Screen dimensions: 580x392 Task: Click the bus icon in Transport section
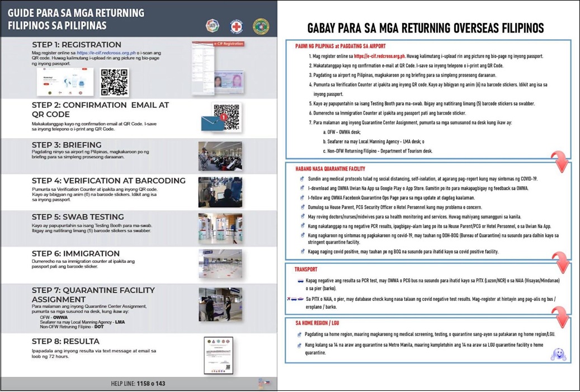[x=300, y=280]
